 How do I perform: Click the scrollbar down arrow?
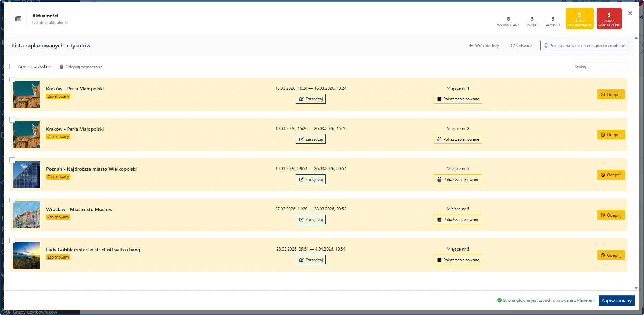(636, 288)
